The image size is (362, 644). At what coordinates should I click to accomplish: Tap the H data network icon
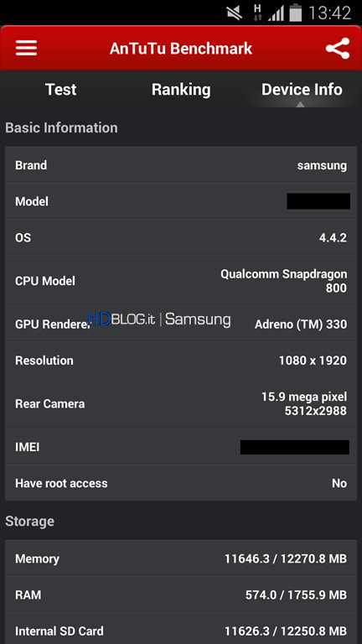tap(257, 12)
